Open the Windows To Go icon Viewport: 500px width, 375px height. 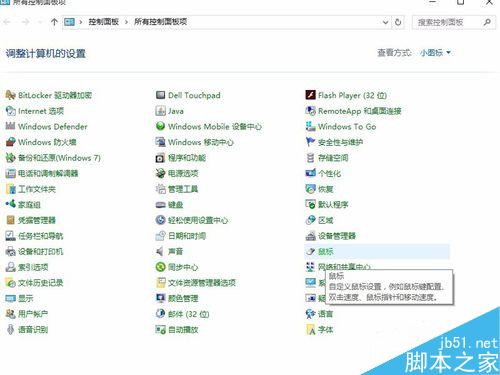coord(310,126)
